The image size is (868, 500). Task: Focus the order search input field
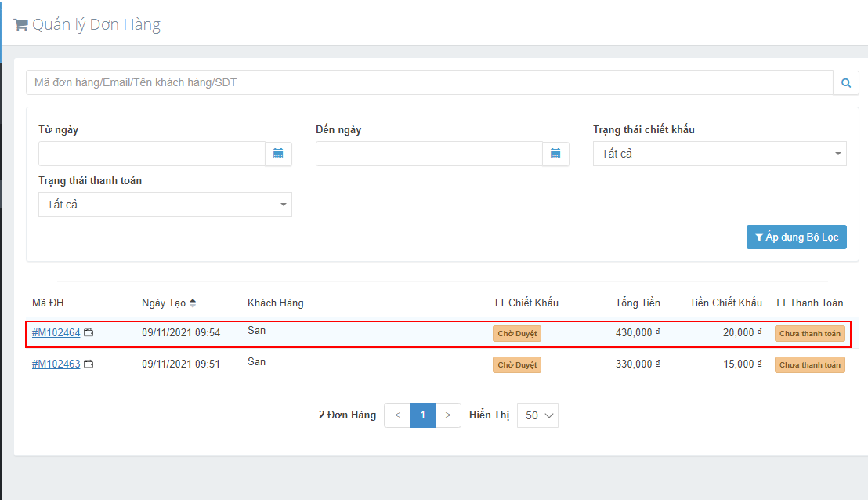pos(429,82)
